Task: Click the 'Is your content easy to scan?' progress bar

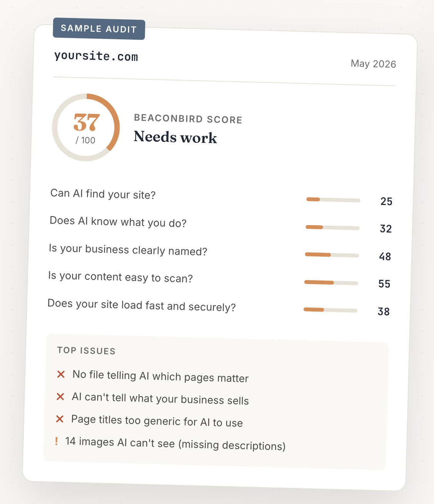Action: click(331, 282)
